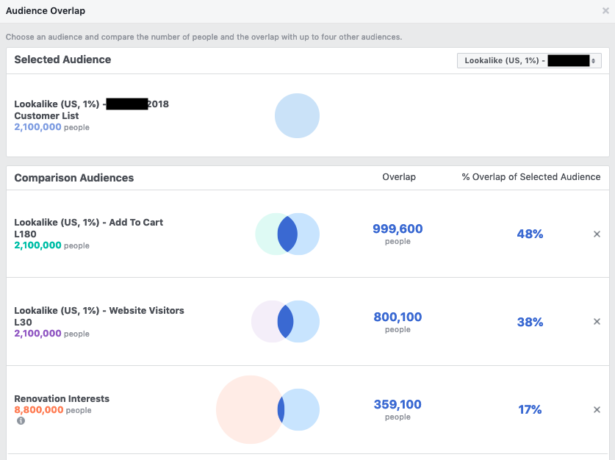Viewport: 615px width, 460px height.
Task: Click the Renovation Interests Venn diagram
Action: (x=268, y=409)
